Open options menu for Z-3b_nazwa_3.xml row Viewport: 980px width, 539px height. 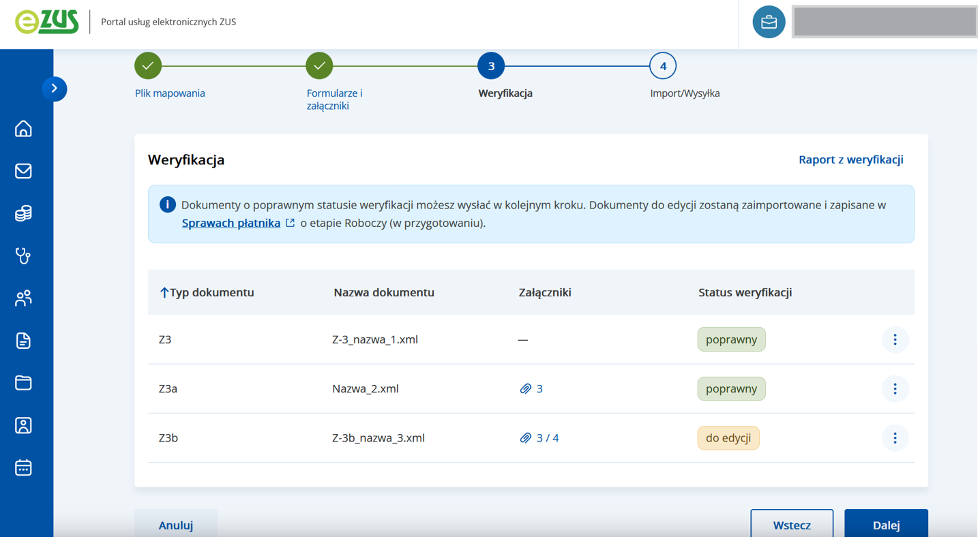point(895,438)
